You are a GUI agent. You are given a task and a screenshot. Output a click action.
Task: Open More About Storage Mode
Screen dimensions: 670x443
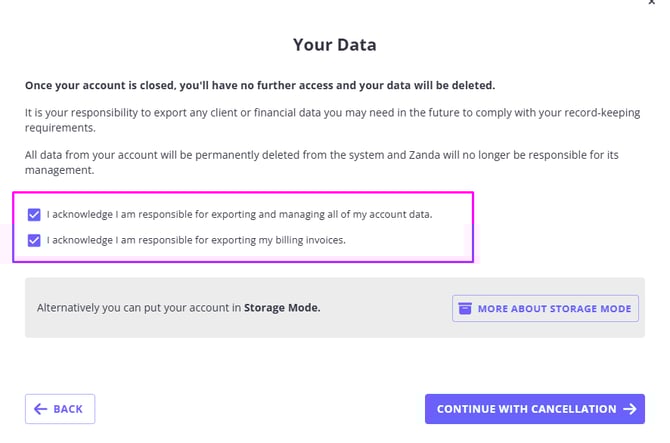[x=546, y=308]
